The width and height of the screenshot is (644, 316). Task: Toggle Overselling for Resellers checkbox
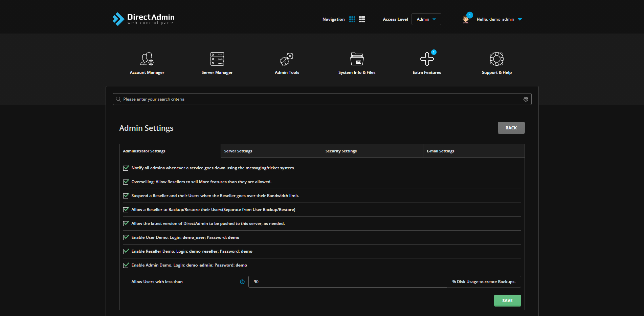[126, 182]
